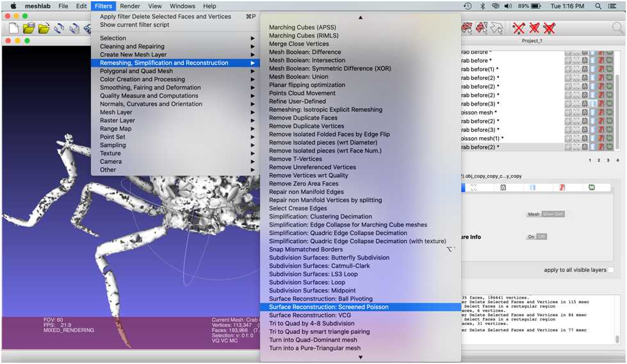The image size is (627, 364).
Task: Open the Render menu
Action: coord(130,6)
